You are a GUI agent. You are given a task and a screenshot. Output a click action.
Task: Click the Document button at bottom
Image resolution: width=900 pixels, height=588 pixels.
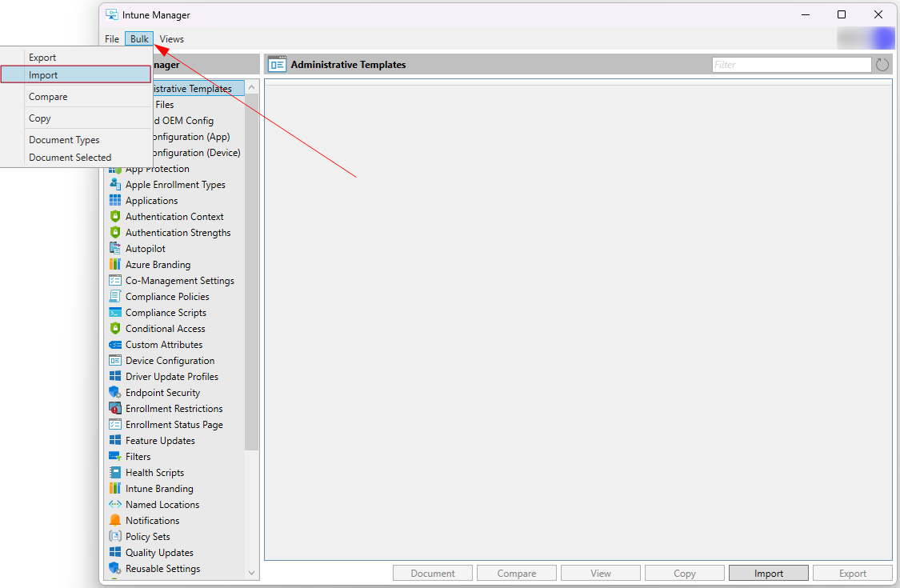(x=433, y=573)
